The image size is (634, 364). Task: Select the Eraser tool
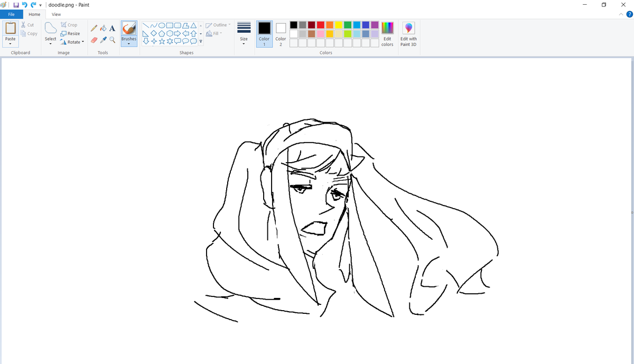94,40
